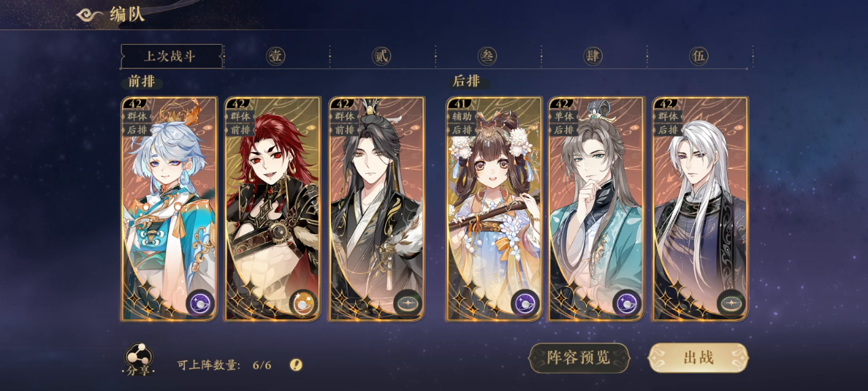The image size is (868, 391).
Task: Click golden orb icon on red-haired character card
Action: coord(304,303)
